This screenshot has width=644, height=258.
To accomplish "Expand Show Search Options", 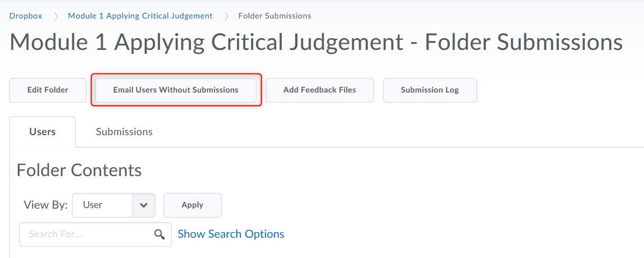I will tap(231, 234).
